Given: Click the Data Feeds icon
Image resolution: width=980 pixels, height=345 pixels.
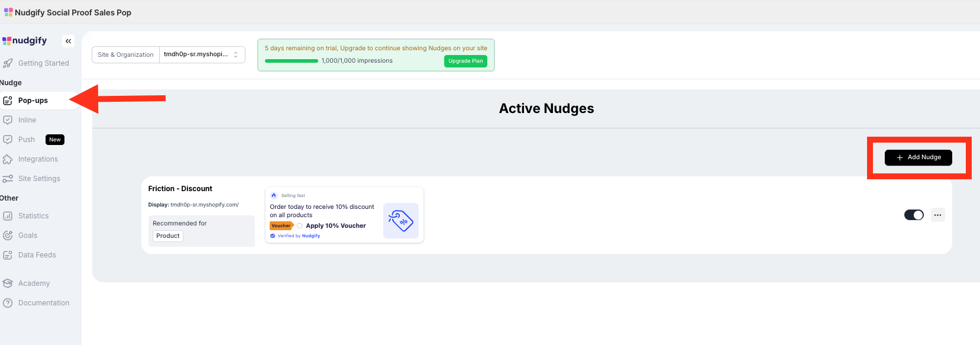Looking at the screenshot, I should click(8, 255).
